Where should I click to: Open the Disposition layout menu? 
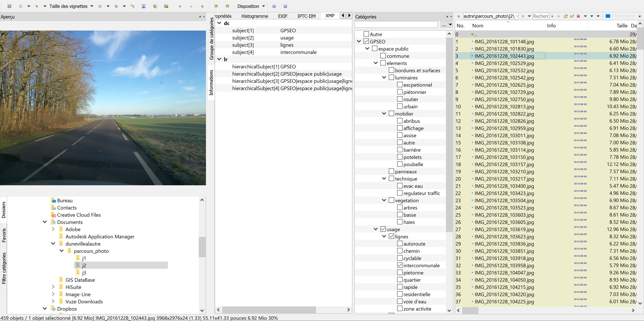coord(251,6)
